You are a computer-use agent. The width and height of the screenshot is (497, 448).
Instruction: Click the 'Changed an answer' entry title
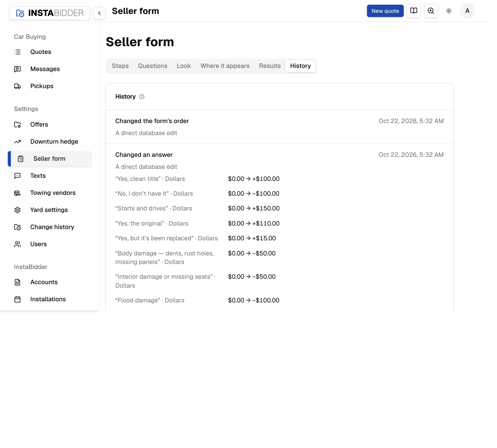coord(144,155)
